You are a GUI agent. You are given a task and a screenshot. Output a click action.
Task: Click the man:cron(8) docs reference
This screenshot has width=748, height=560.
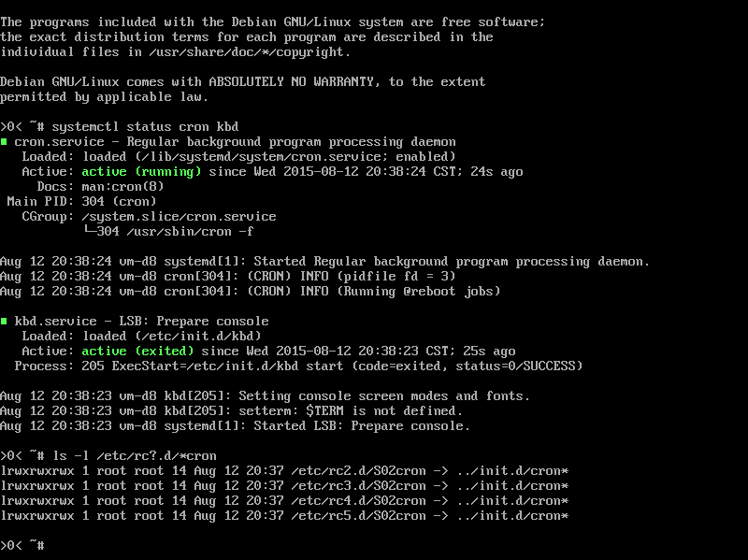[122, 186]
